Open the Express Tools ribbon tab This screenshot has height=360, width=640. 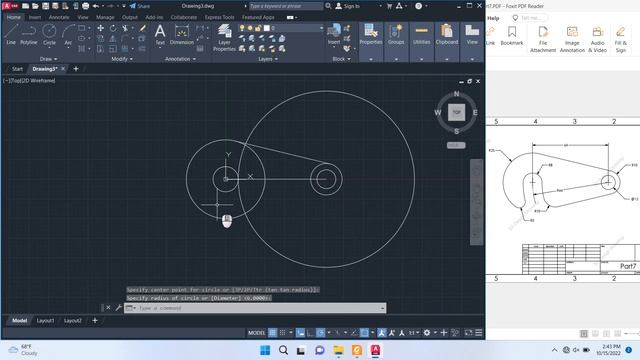(220, 18)
